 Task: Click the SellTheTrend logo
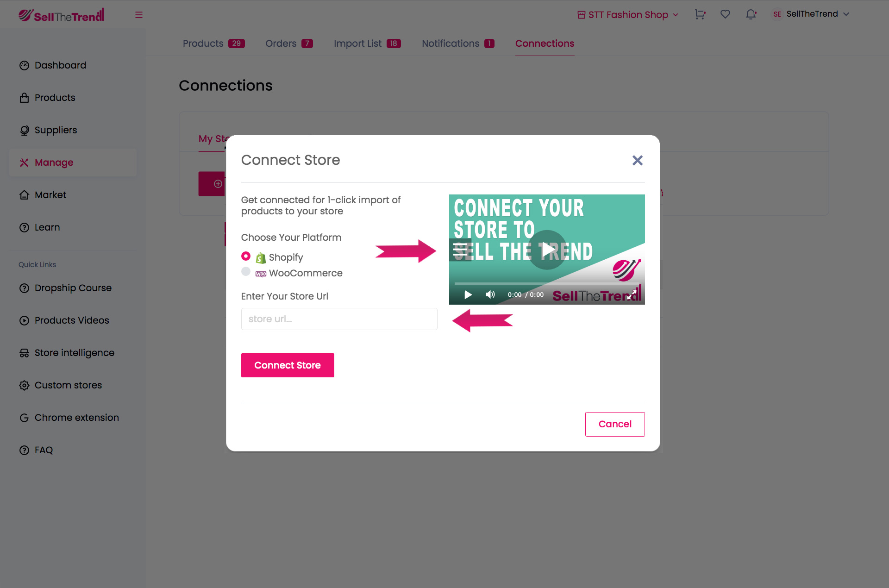point(62,15)
